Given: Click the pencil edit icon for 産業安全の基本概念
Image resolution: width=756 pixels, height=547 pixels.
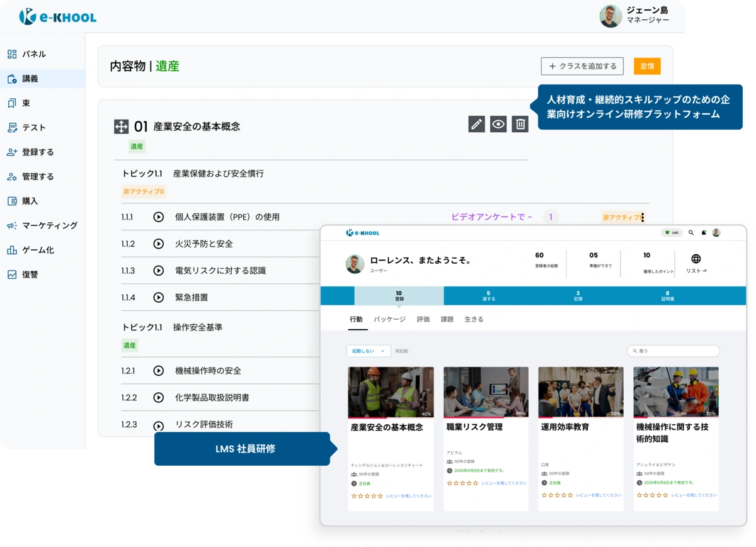Looking at the screenshot, I should point(477,124).
